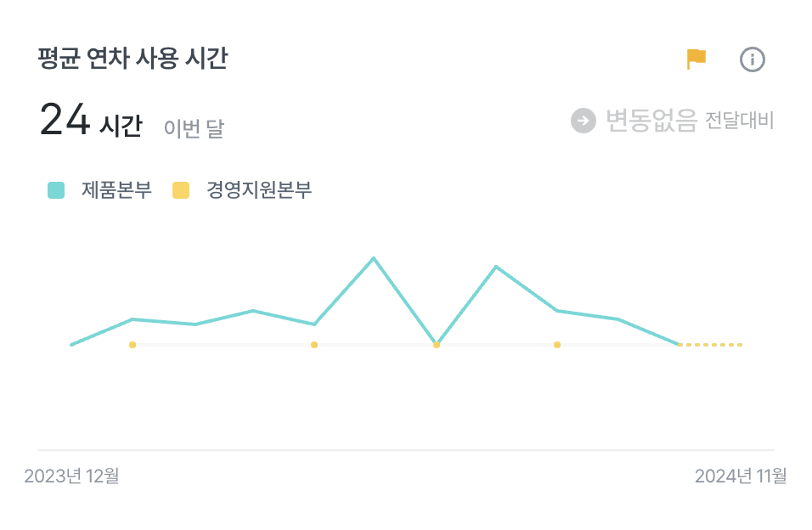The image size is (812, 530).
Task: Click the 2023년 12월 axis label
Action: tap(71, 476)
